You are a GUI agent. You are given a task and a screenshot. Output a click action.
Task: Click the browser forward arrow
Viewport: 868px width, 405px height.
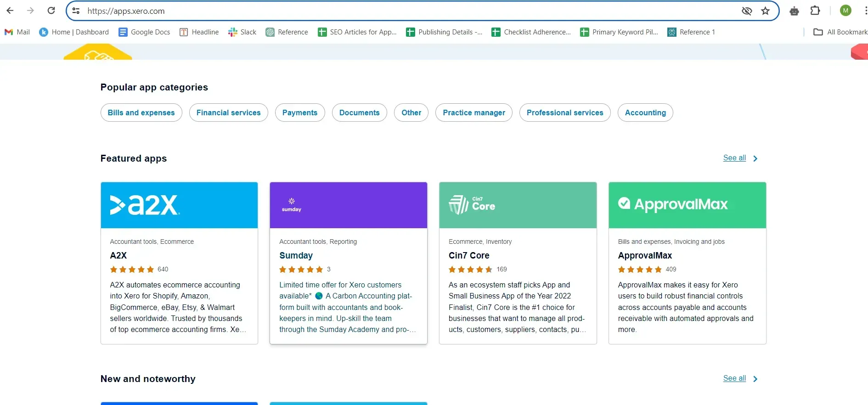coord(30,11)
